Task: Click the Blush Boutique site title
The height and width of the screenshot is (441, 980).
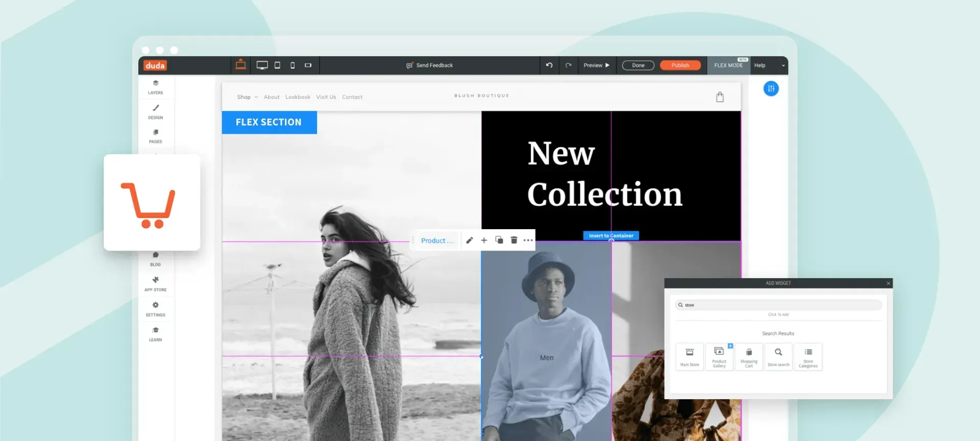Action: [482, 95]
